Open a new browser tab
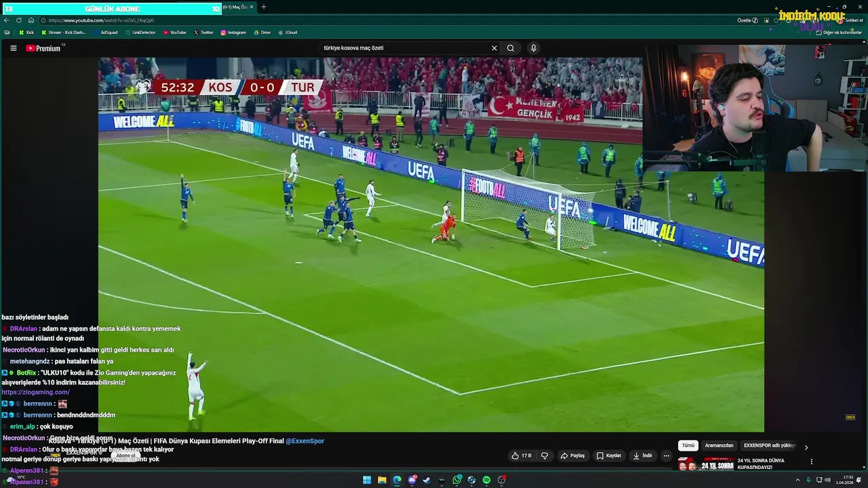Screen dimensions: 868x488 click(x=264, y=7)
